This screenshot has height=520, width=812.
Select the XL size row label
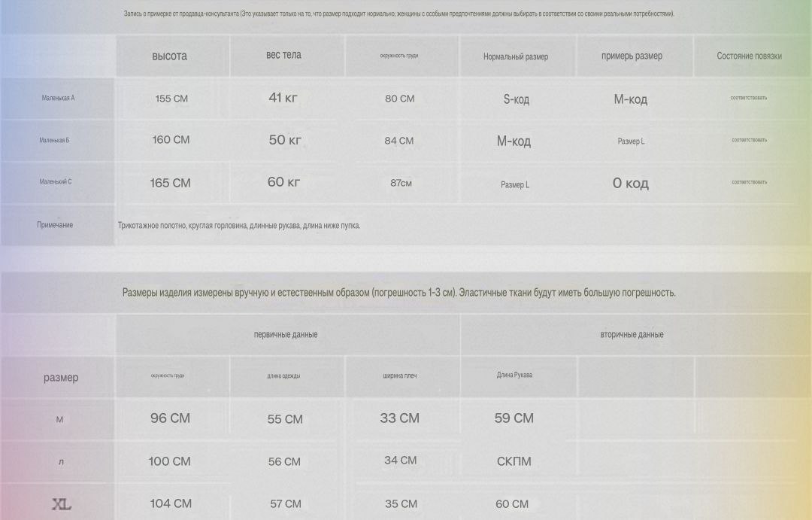(x=61, y=504)
